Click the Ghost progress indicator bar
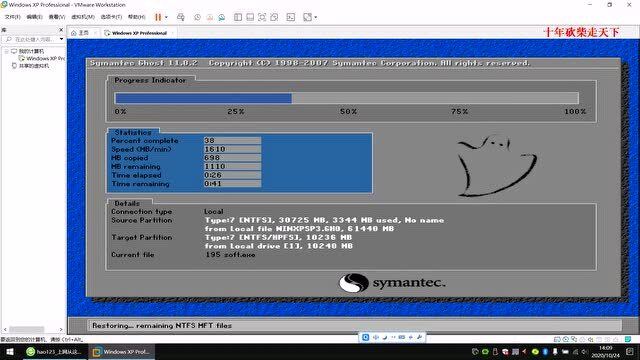Image resolution: width=640 pixels, height=360 pixels. pyautogui.click(x=347, y=98)
